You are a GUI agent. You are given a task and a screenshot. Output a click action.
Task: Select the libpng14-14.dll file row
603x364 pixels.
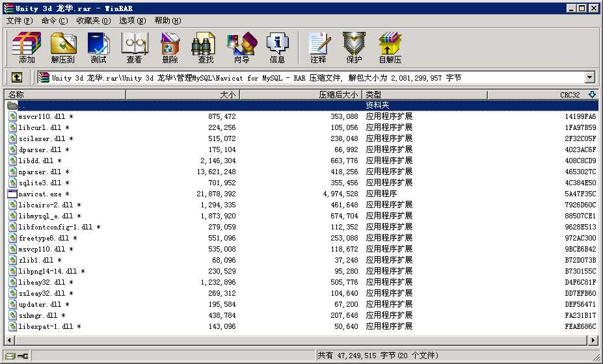point(302,271)
